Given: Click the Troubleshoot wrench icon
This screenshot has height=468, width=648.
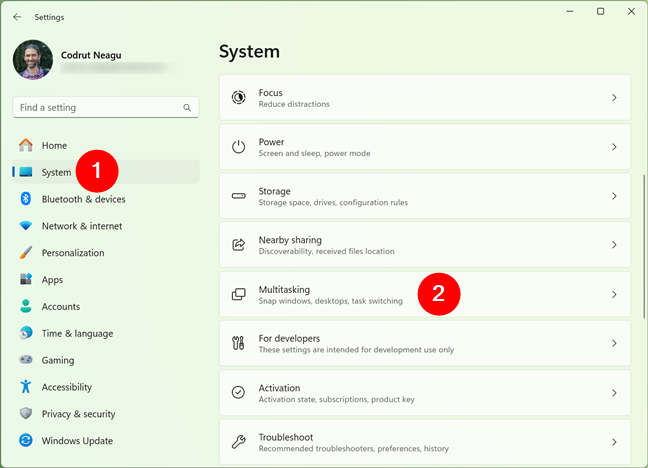Looking at the screenshot, I should (238, 442).
